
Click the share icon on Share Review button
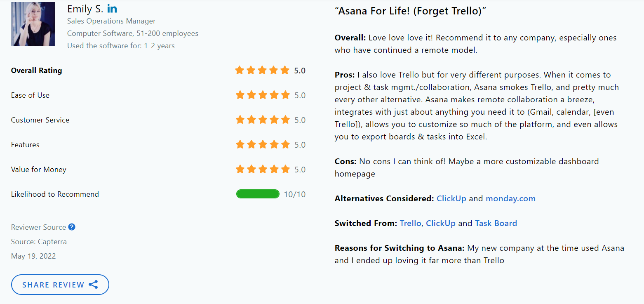94,284
